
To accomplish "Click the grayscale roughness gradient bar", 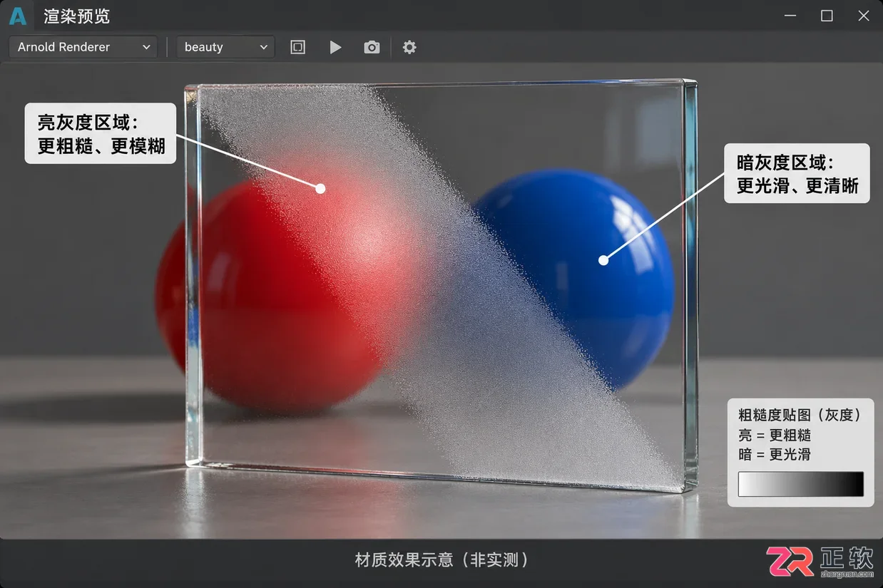I will click(x=800, y=484).
